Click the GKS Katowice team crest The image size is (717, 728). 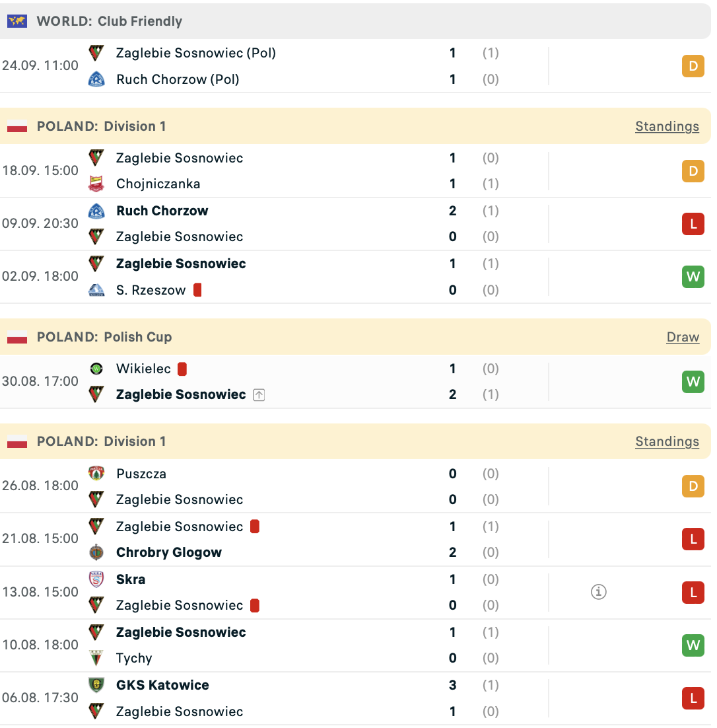click(x=96, y=685)
